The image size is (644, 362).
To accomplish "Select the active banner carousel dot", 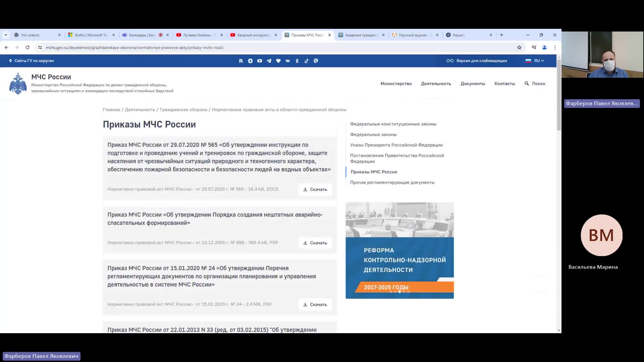I will tap(399, 292).
